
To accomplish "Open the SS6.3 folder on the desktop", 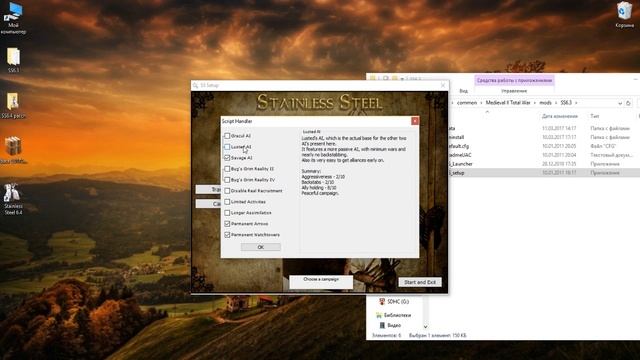I will coord(13,60).
